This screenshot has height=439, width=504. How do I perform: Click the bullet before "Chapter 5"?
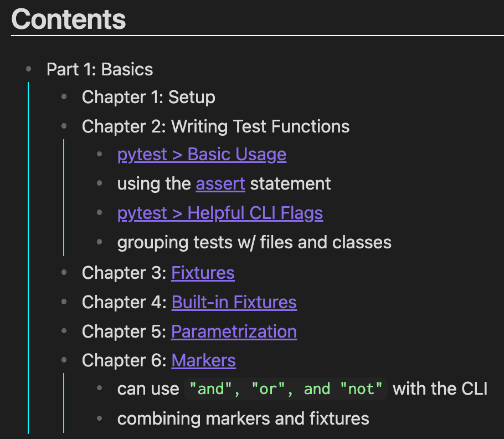point(64,331)
